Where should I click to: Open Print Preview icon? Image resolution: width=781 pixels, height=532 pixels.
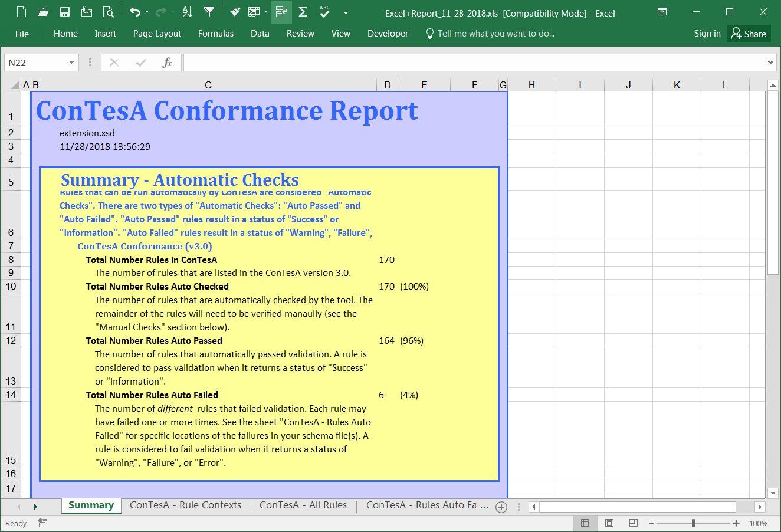109,12
